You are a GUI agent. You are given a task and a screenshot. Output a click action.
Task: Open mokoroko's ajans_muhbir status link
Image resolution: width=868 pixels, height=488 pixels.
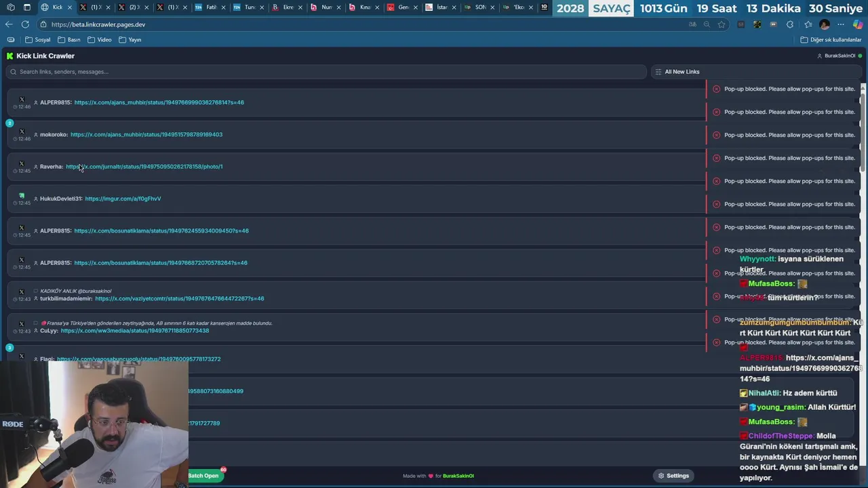coord(146,134)
